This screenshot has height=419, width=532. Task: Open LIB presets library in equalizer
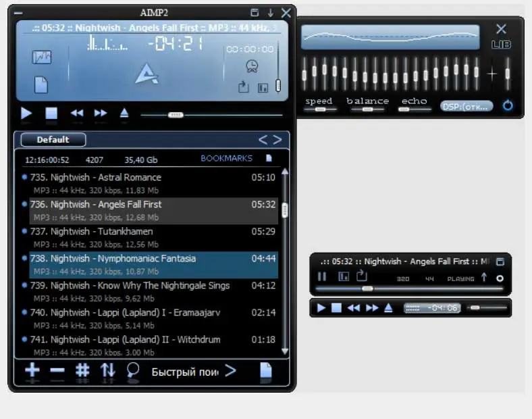point(501,45)
